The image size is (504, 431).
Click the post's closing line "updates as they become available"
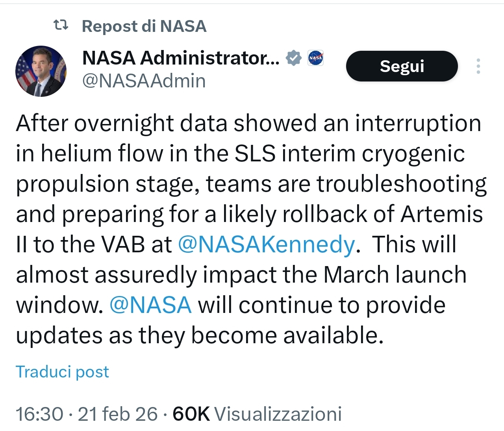199,336
